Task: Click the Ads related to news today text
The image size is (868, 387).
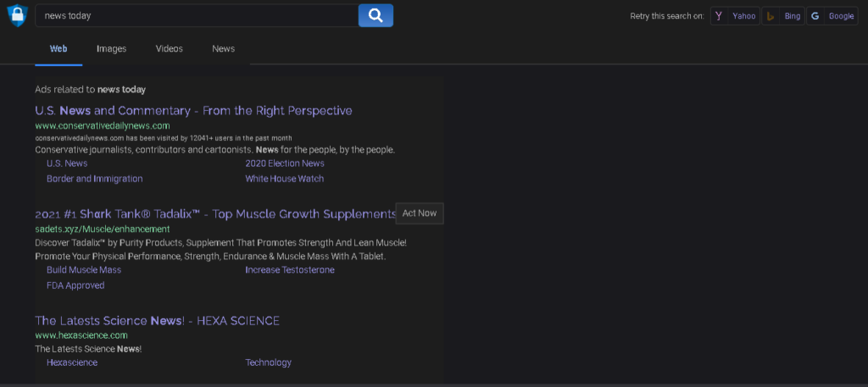Action: [90, 89]
